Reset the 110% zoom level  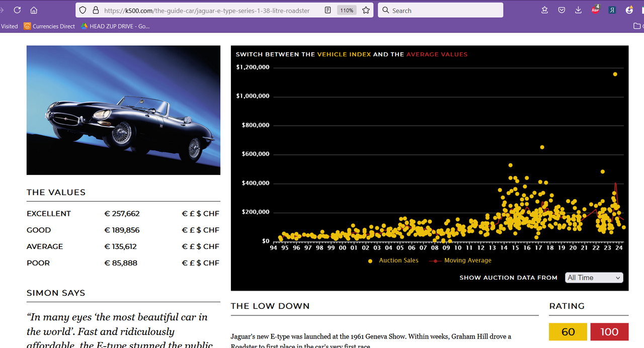coord(347,10)
